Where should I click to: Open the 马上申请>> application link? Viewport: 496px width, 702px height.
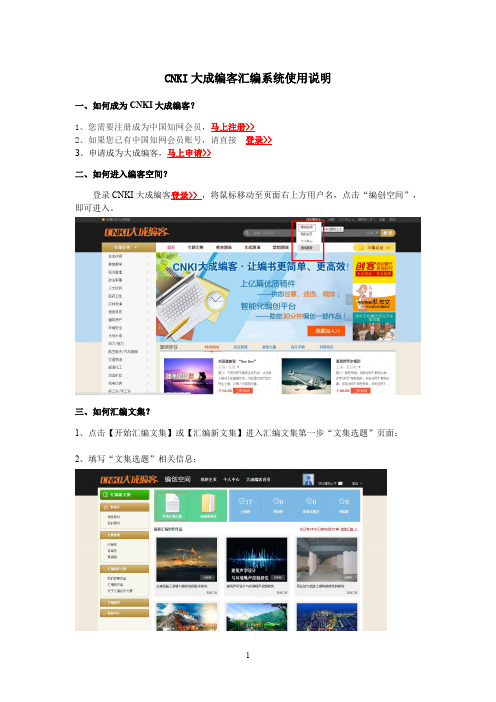(189, 153)
